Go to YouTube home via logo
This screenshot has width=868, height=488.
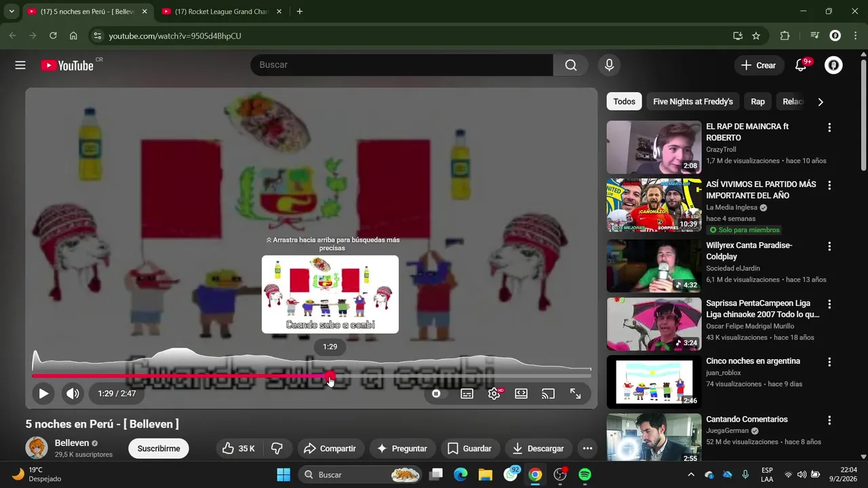67,65
